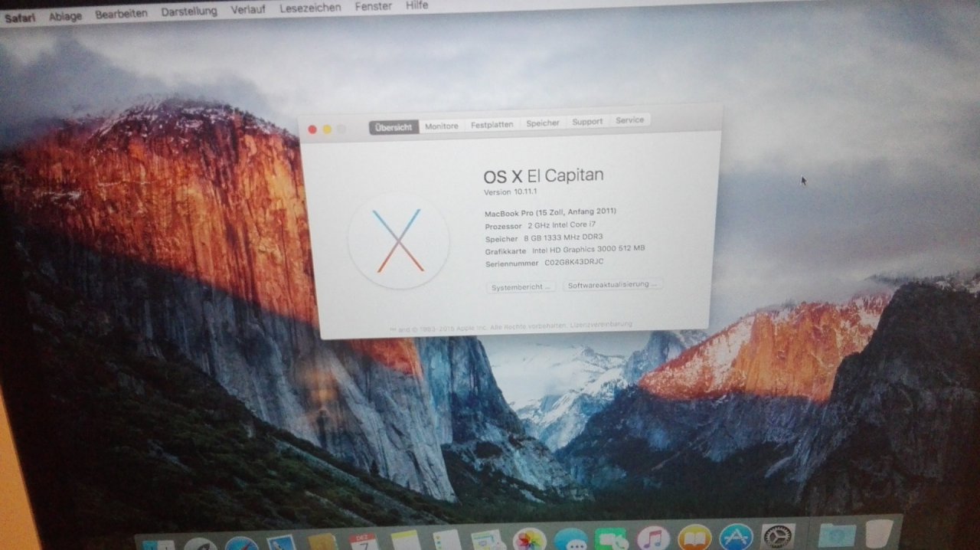
Task: Click the version 10.11.1 text
Action: click(511, 192)
